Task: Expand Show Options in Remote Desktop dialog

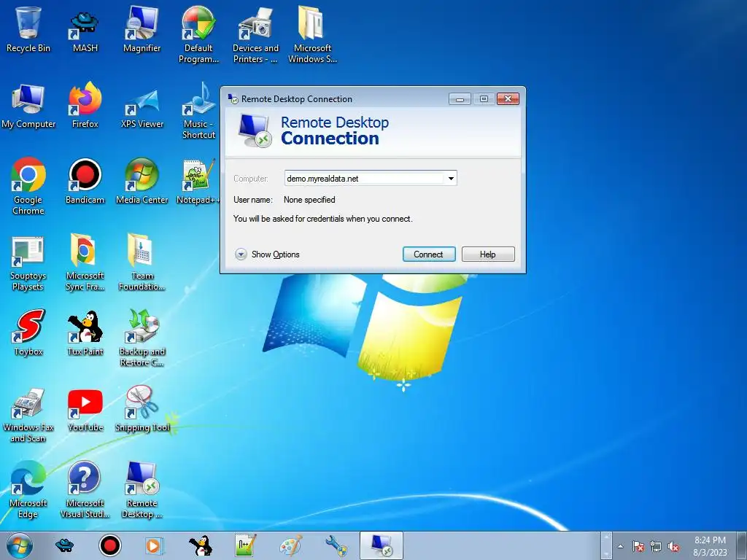Action: 267,254
